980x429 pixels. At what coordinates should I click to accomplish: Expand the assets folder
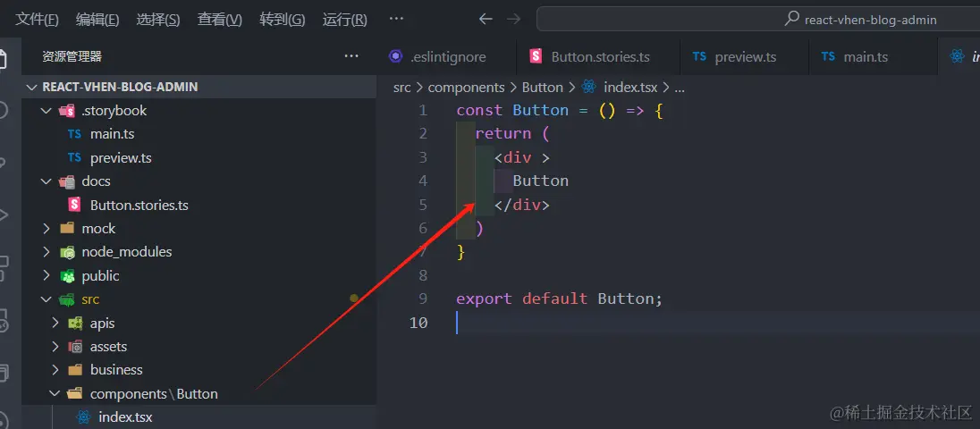point(199,347)
